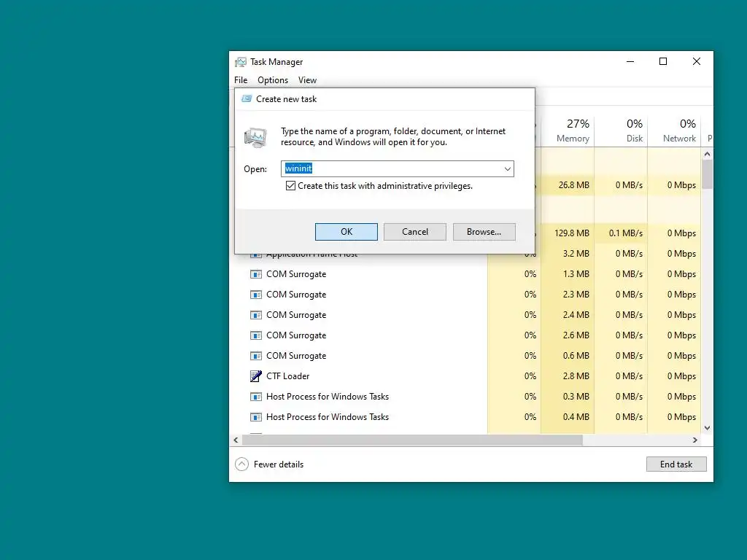
Task: Minimize the Task Manager window
Action: (x=630, y=61)
